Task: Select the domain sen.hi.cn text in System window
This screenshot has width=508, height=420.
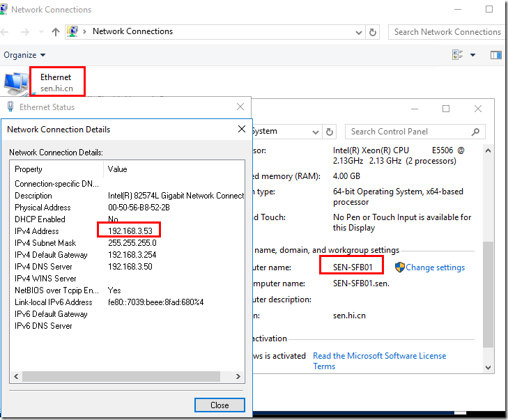Action: point(349,316)
